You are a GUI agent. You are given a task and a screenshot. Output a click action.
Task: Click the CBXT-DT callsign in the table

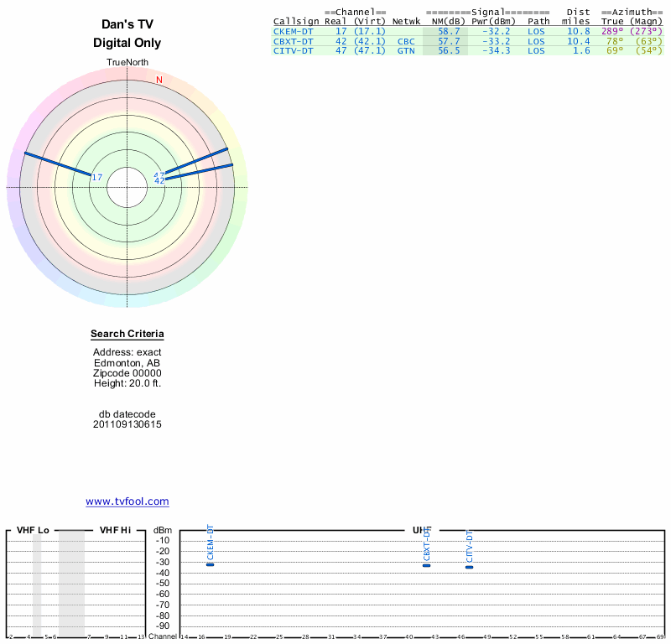click(293, 41)
